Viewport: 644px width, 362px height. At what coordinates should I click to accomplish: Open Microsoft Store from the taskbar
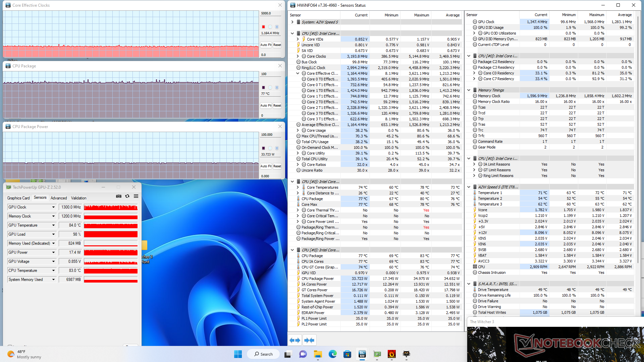click(347, 354)
